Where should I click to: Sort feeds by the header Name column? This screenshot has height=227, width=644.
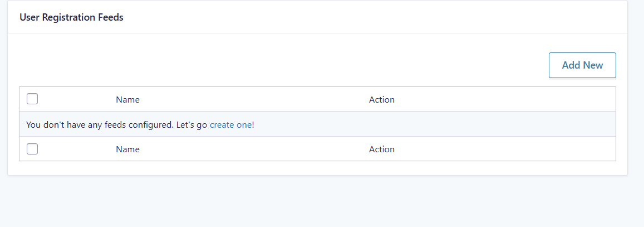point(127,100)
